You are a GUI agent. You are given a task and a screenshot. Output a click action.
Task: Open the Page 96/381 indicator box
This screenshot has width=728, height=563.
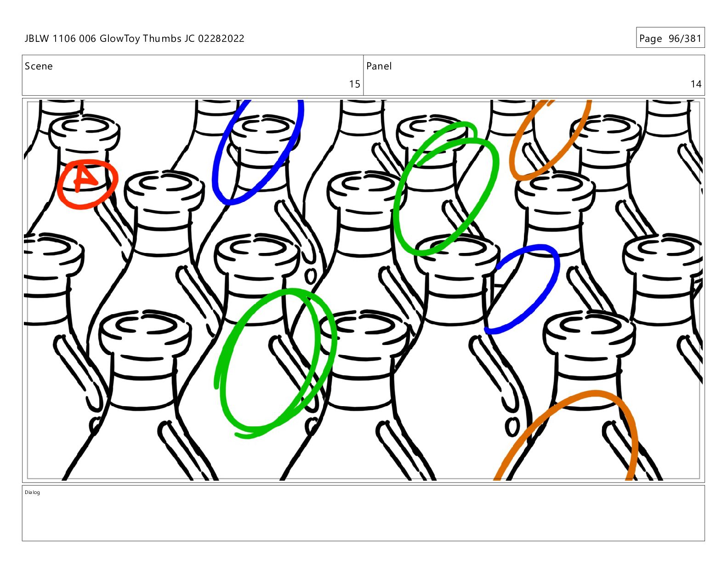pos(670,38)
